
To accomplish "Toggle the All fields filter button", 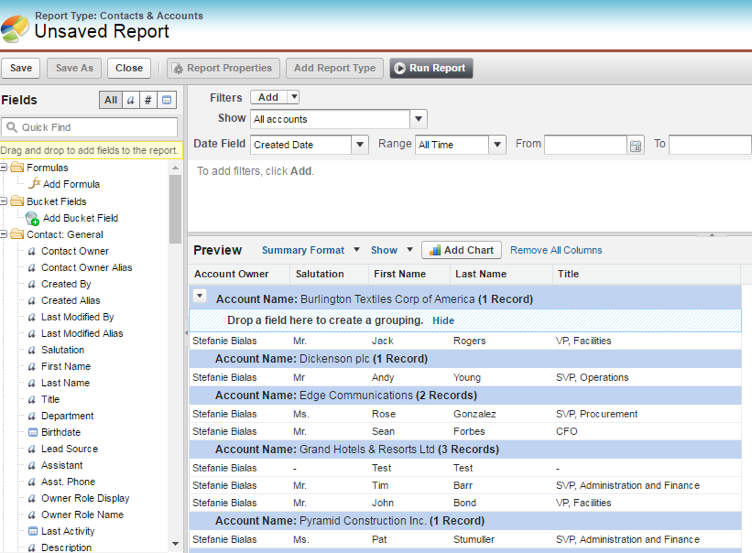I will click(110, 100).
